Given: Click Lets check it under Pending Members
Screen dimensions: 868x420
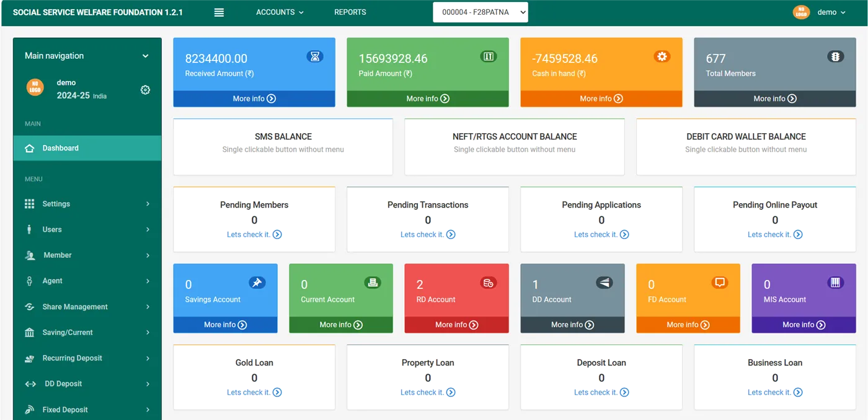Looking at the screenshot, I should click(x=254, y=235).
